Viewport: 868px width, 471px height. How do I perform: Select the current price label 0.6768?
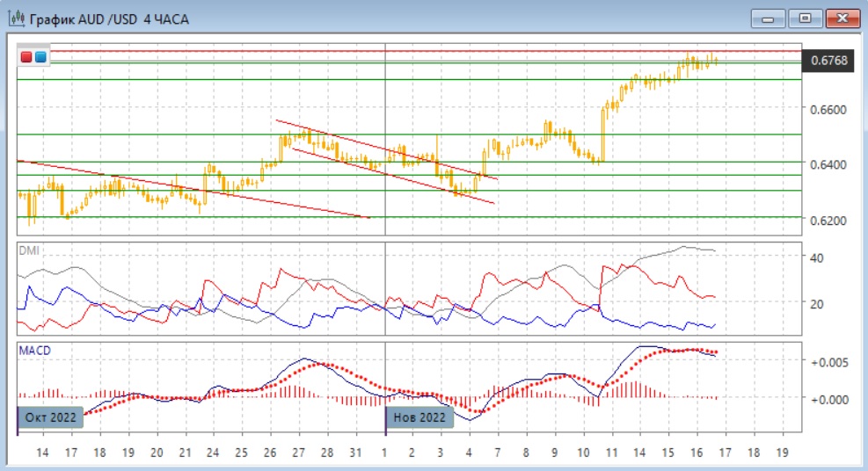(829, 61)
